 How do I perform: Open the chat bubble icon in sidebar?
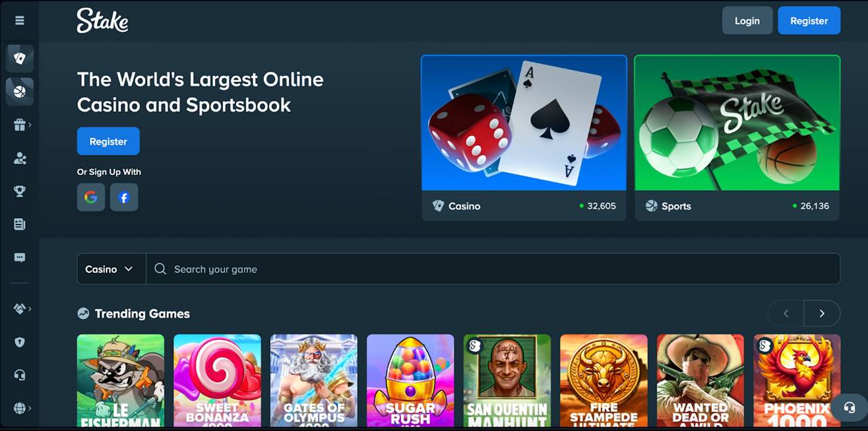[20, 258]
